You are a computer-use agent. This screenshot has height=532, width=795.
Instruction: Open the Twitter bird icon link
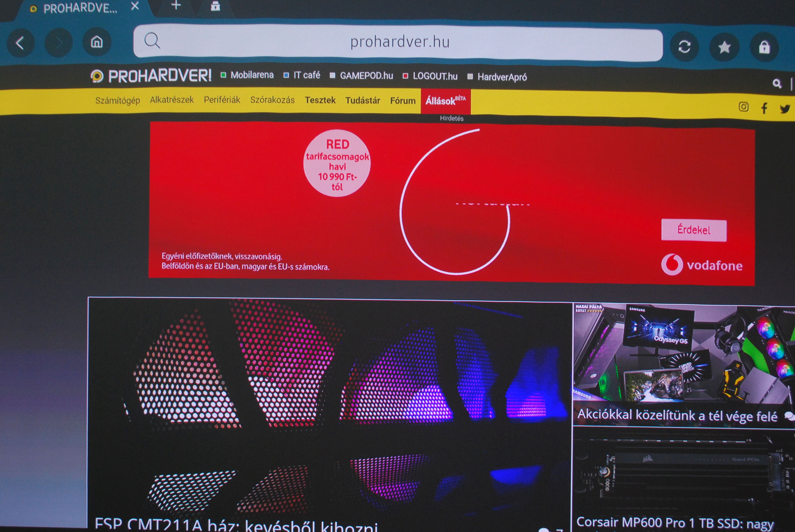[785, 109]
